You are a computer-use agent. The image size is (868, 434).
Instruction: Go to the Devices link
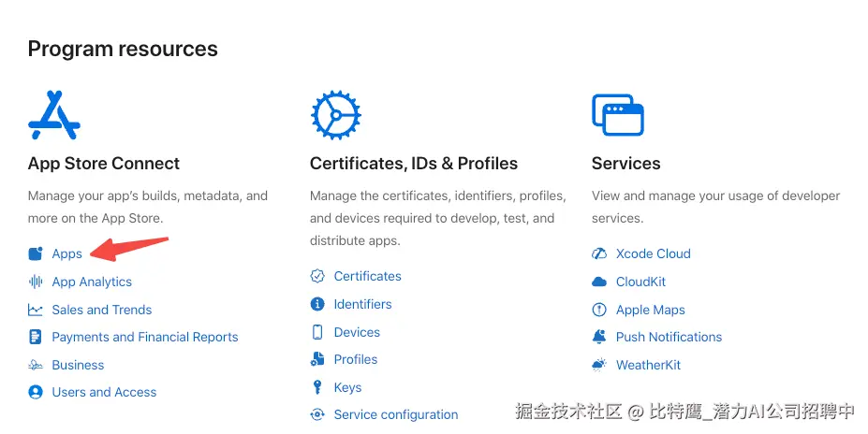(x=357, y=332)
